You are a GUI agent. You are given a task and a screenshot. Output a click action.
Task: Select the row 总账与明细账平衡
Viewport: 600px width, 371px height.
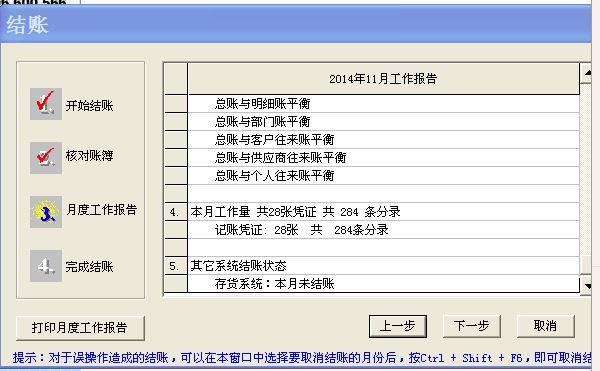383,103
